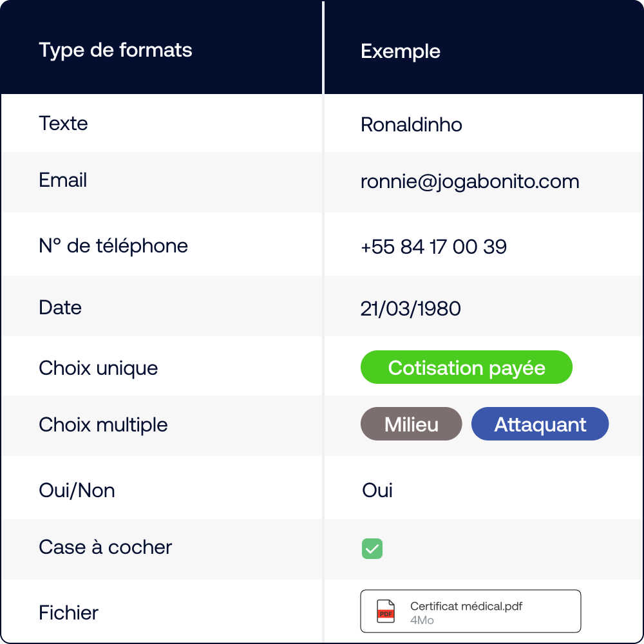Click the red PDF file icon
This screenshot has width=644, height=644.
tap(386, 611)
